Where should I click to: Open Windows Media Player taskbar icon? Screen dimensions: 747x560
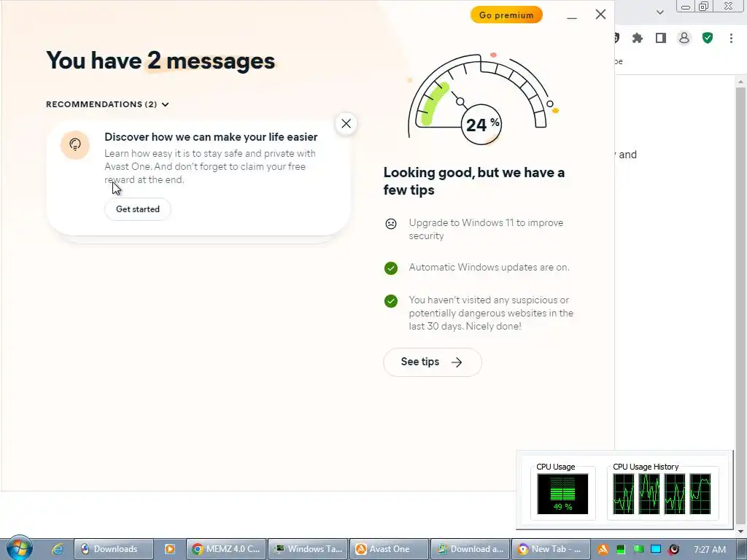[x=169, y=549]
